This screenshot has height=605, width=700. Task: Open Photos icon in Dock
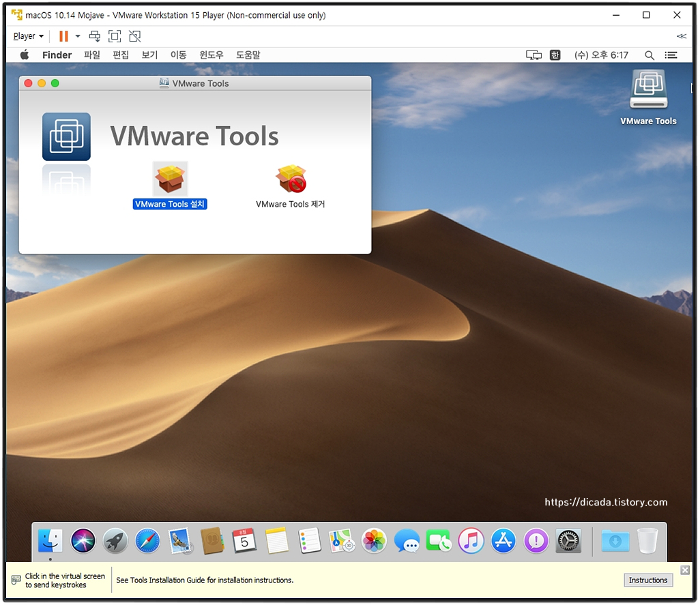[374, 541]
